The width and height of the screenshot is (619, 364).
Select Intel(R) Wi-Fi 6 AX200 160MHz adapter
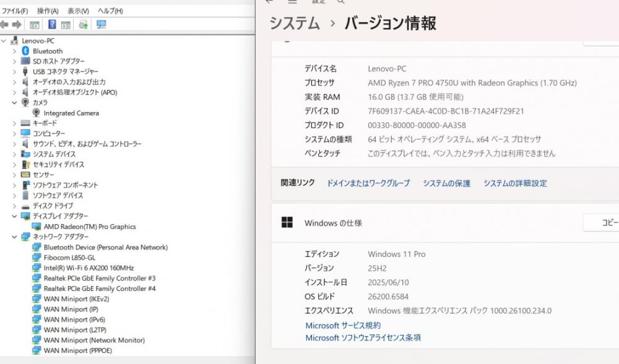click(x=89, y=267)
